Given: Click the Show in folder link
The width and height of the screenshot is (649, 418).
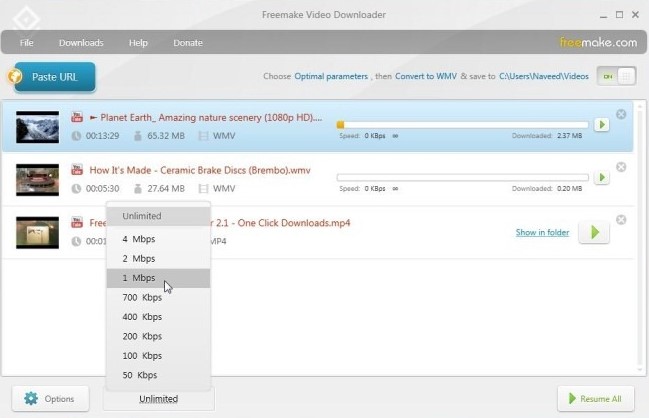Looking at the screenshot, I should click(x=542, y=232).
